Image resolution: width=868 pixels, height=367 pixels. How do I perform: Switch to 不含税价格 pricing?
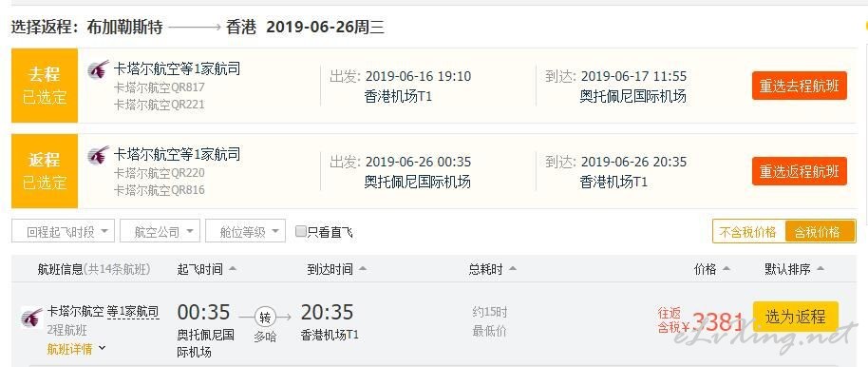coord(748,232)
